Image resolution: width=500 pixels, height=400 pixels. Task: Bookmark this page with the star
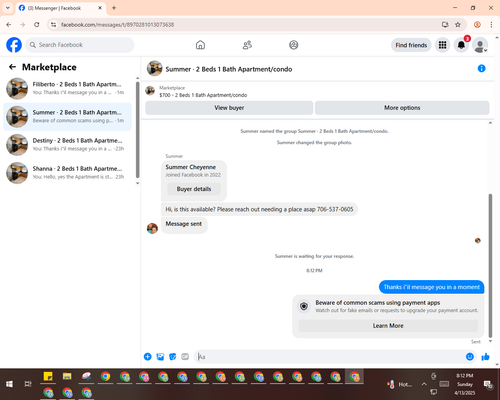pyautogui.click(x=458, y=24)
